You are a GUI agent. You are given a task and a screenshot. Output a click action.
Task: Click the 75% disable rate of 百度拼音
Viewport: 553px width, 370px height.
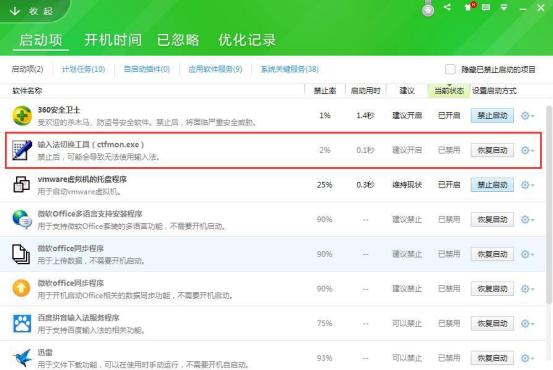(x=324, y=323)
